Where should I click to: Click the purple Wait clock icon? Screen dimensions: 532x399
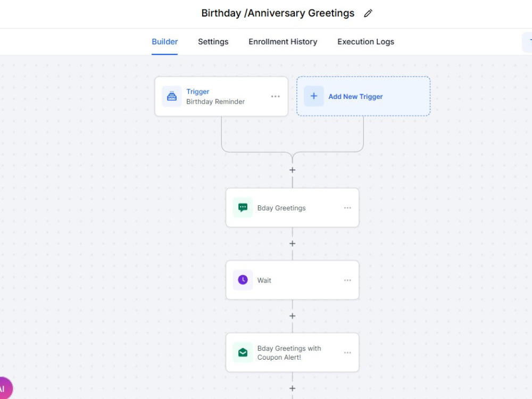coord(243,280)
